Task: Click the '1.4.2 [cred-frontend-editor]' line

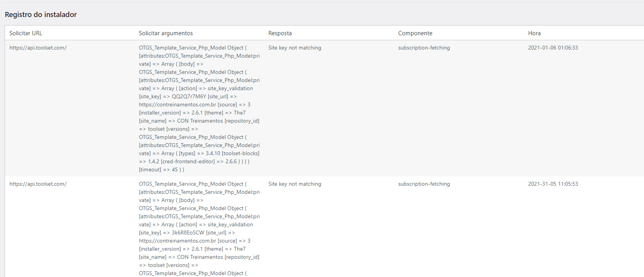Action: point(194,162)
